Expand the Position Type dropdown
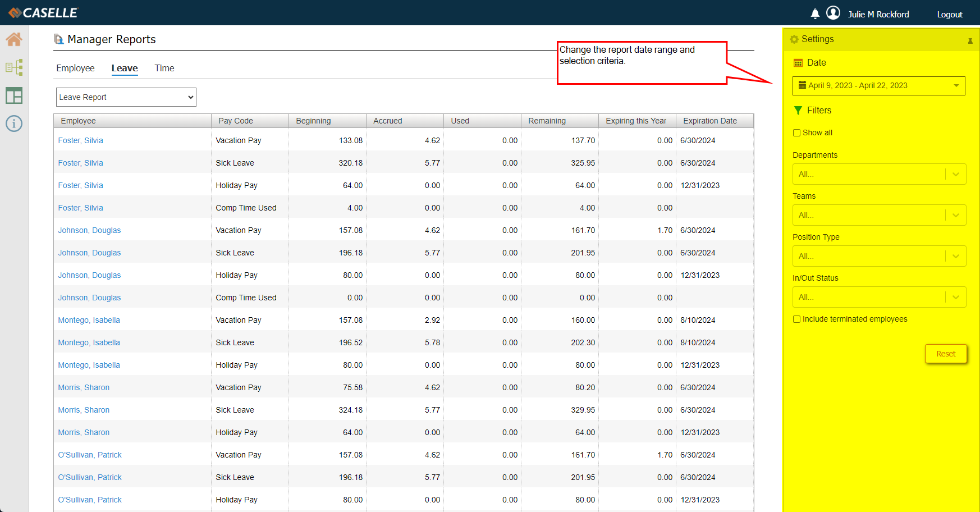This screenshot has width=980, height=512. pyautogui.click(x=880, y=256)
